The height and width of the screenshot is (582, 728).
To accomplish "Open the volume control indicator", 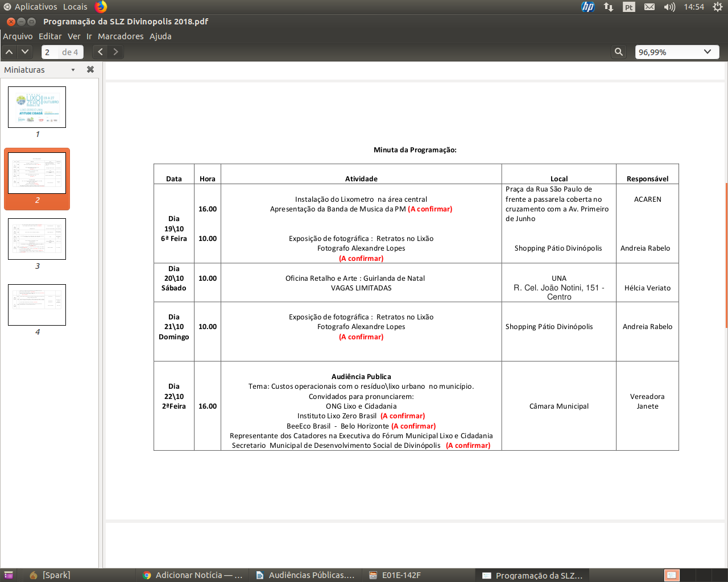I will click(669, 7).
